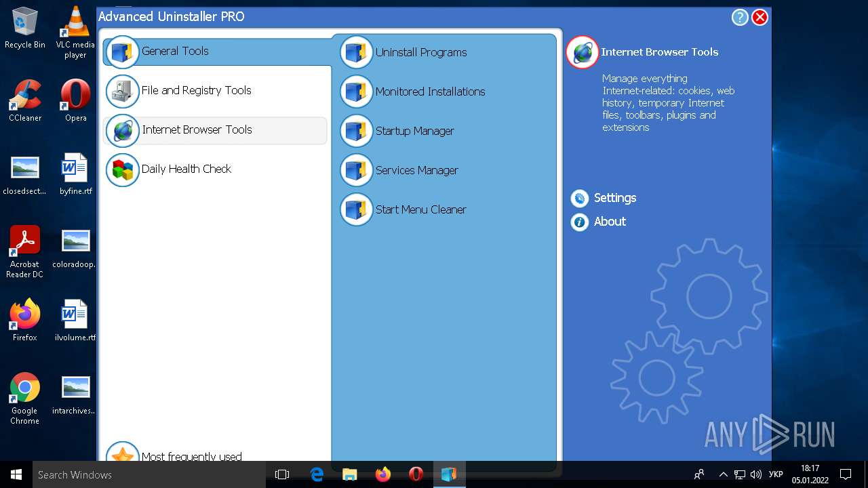This screenshot has height=488, width=868.
Task: Open About link
Action: (x=610, y=222)
